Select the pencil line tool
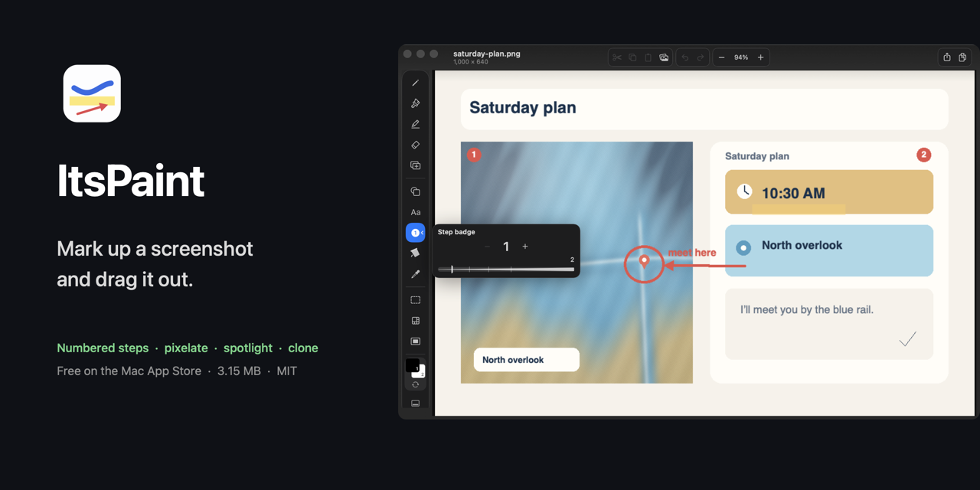This screenshot has width=980, height=490. [415, 83]
